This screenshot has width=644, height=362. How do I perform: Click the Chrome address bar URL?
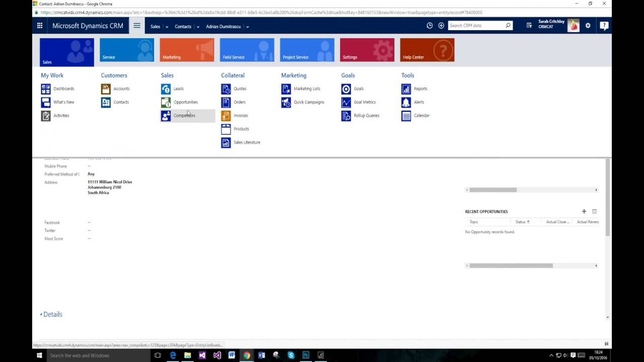click(261, 13)
